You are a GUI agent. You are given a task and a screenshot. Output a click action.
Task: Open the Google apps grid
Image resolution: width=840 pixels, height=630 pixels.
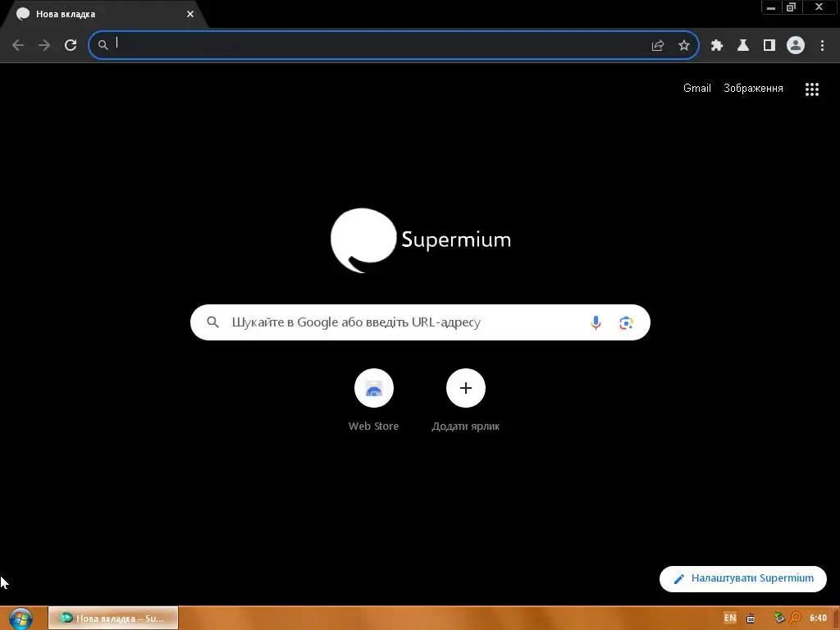tap(812, 89)
